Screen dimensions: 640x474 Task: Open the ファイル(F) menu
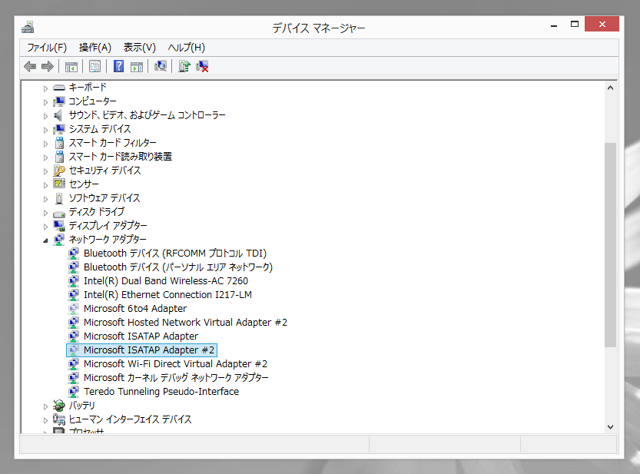[x=47, y=47]
